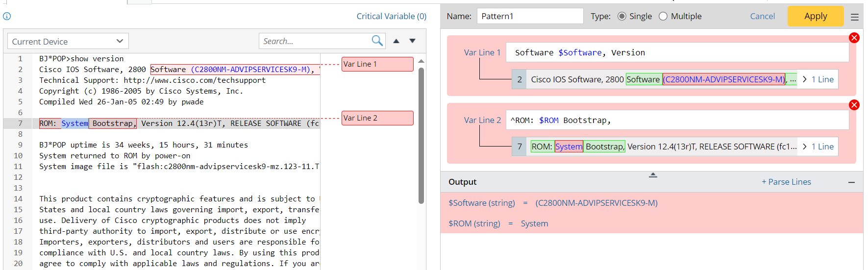This screenshot has height=270, width=868.
Task: Open Critical Variable (0) link
Action: [x=391, y=16]
